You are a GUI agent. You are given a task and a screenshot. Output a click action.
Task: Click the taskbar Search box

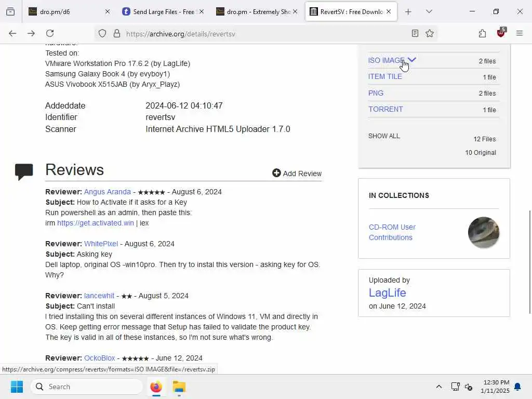coord(87,387)
